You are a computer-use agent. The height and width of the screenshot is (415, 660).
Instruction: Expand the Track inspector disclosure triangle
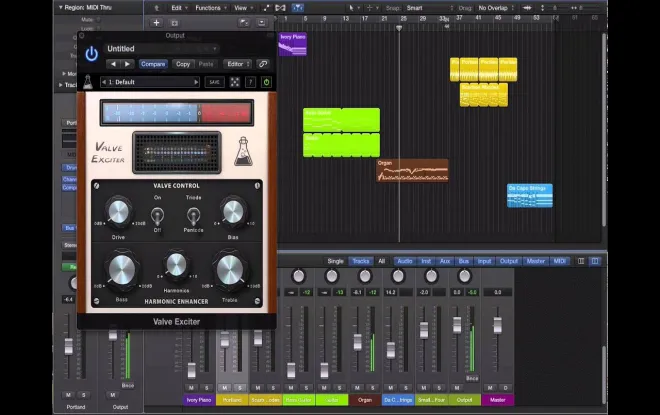[61, 85]
